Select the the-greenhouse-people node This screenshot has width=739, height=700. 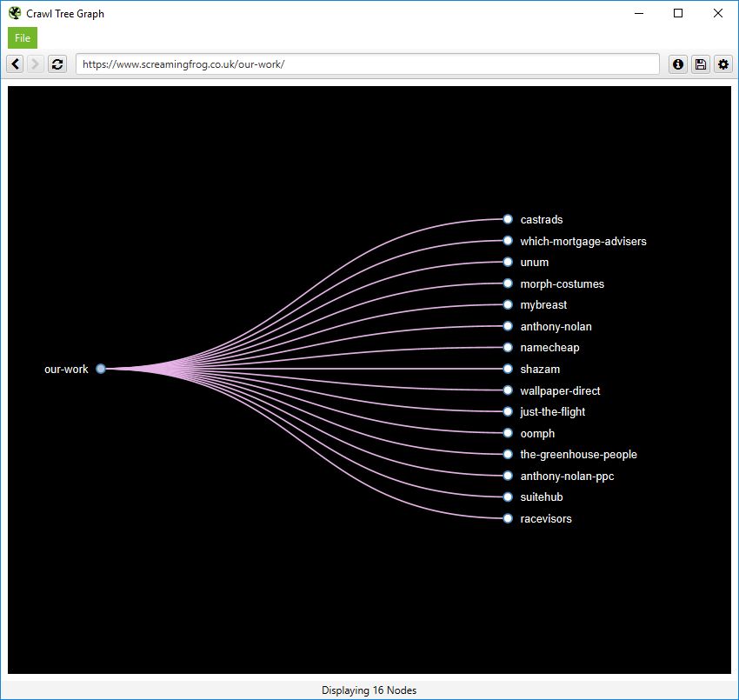508,454
